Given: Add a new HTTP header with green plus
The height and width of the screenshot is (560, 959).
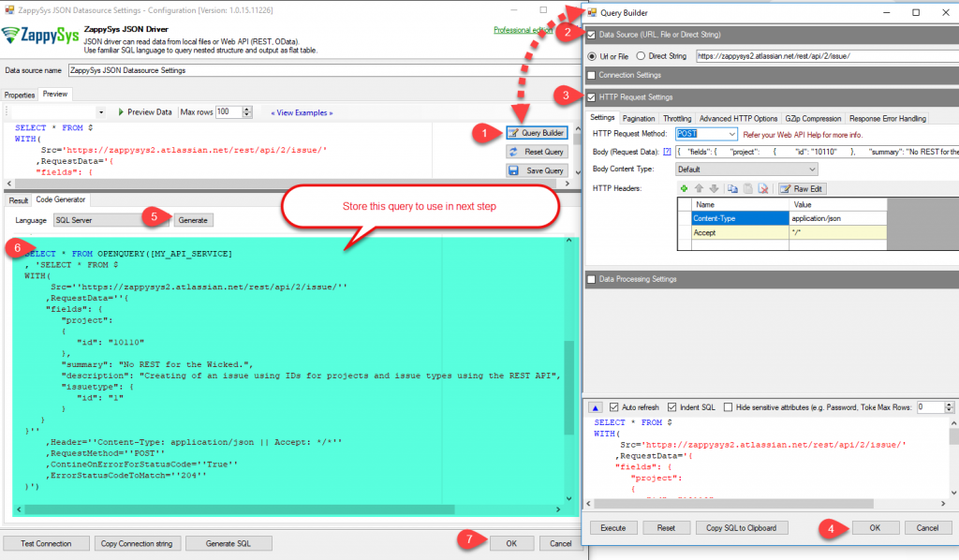Looking at the screenshot, I should coord(684,189).
